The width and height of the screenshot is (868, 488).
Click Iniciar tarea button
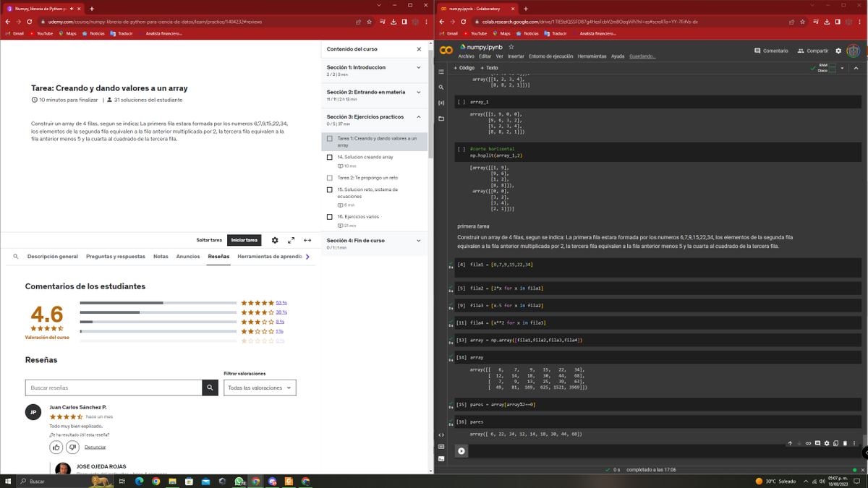[x=244, y=240]
